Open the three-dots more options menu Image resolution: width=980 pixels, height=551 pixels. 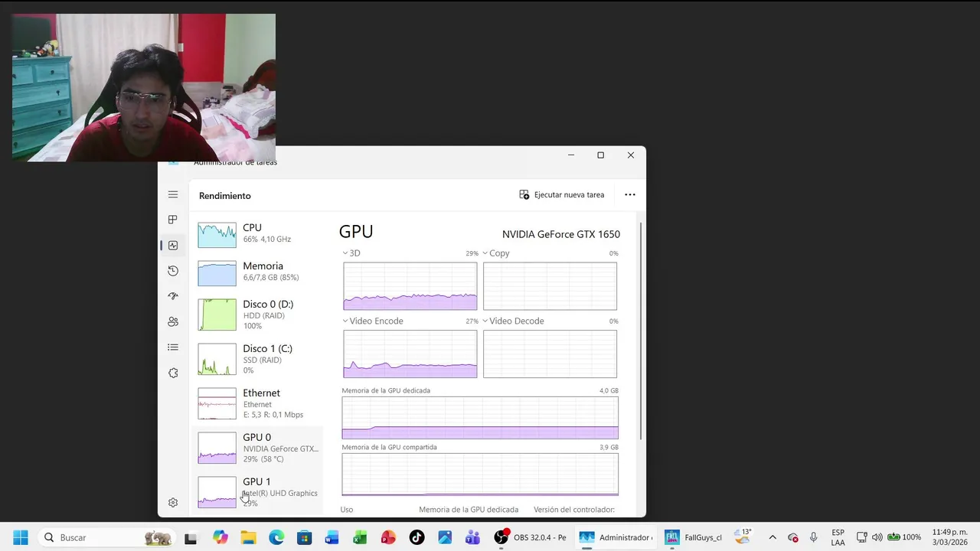tap(630, 195)
